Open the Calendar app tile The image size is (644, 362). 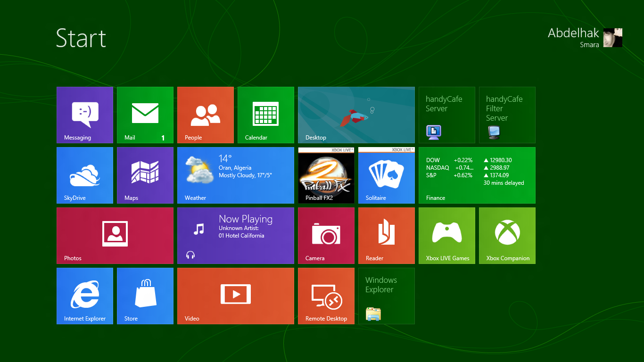click(266, 115)
